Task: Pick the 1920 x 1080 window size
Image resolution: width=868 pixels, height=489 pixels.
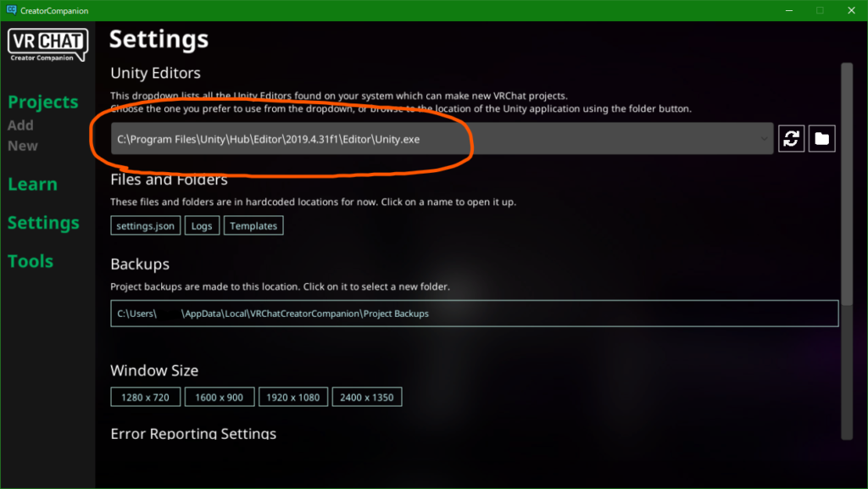Action: coord(292,397)
